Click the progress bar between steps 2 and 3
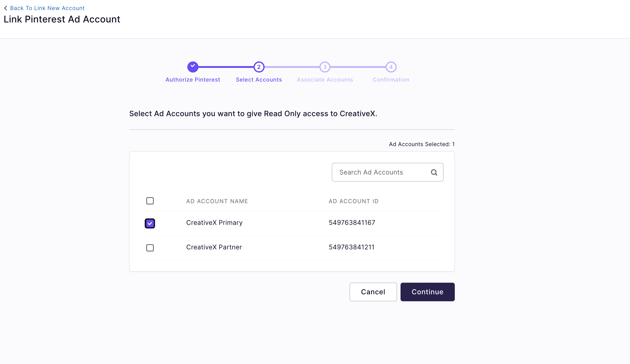This screenshot has height=364, width=630. click(x=292, y=67)
